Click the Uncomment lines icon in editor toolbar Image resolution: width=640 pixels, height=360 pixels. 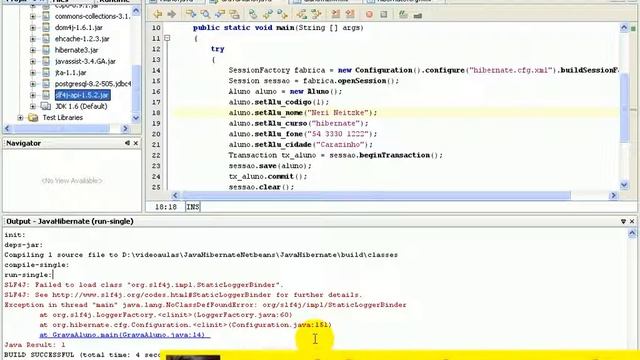[417, 15]
